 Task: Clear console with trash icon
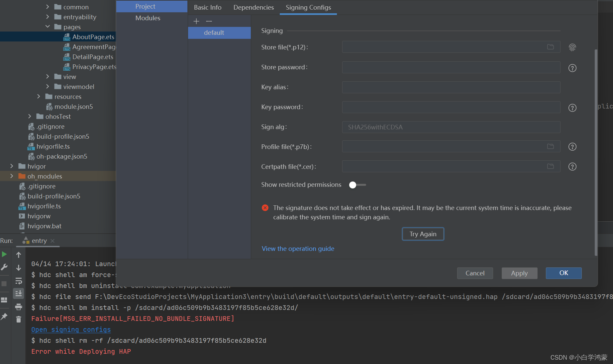(19, 319)
